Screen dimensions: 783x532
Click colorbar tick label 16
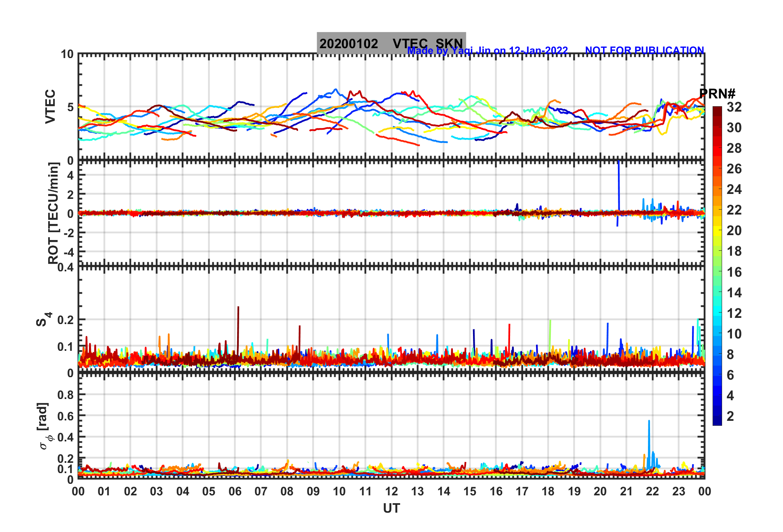734,272
